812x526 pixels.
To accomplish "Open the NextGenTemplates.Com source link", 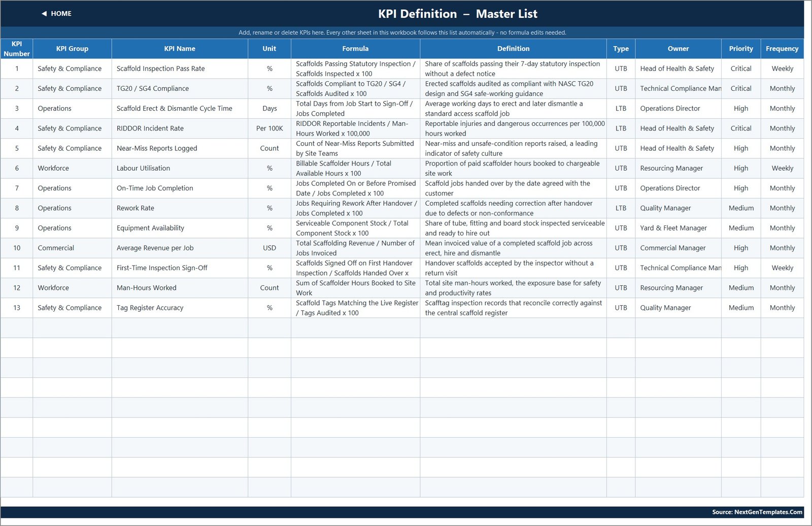I will point(757,512).
